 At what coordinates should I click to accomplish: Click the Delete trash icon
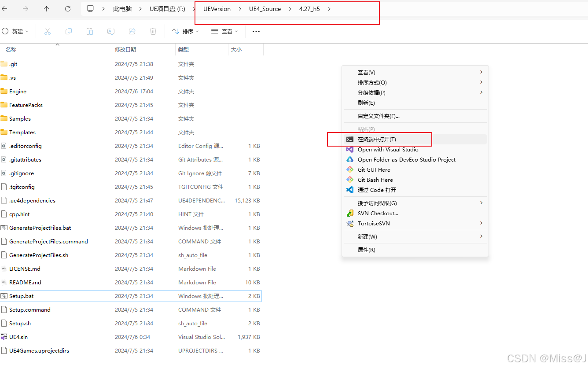click(153, 31)
